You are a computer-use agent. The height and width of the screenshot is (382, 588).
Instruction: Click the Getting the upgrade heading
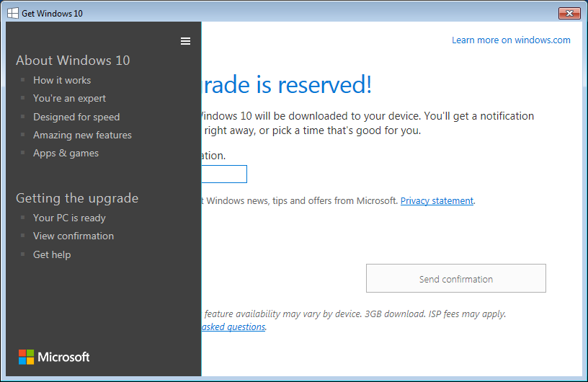coord(77,198)
